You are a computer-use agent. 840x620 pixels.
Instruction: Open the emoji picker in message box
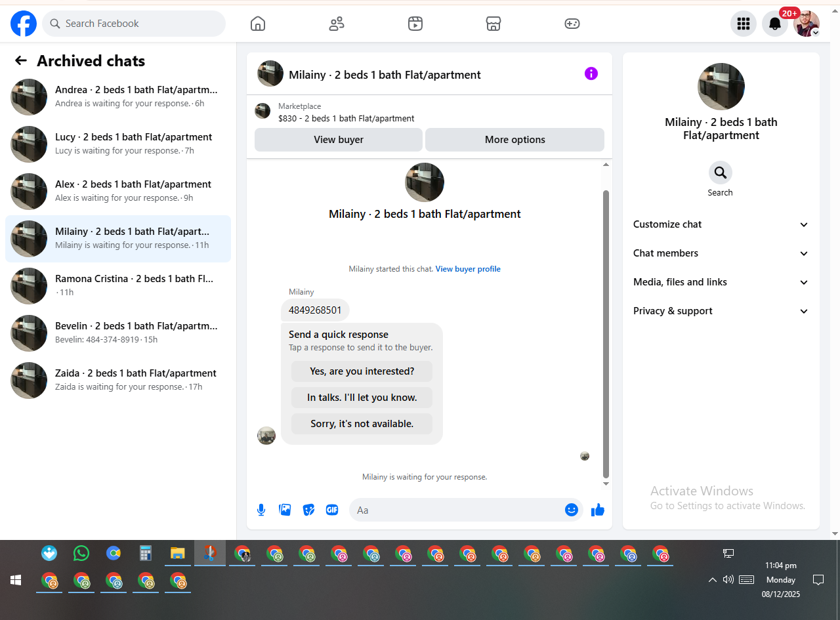[x=572, y=510]
